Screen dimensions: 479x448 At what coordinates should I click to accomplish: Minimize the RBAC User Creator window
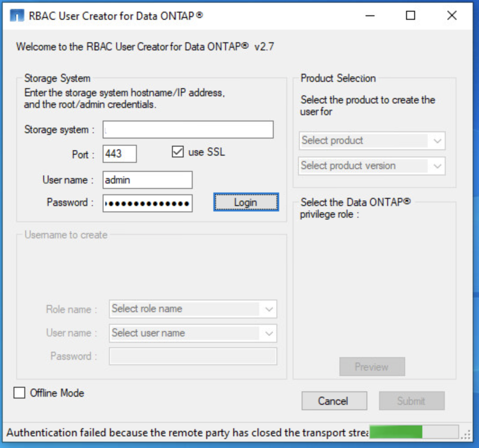click(x=370, y=15)
